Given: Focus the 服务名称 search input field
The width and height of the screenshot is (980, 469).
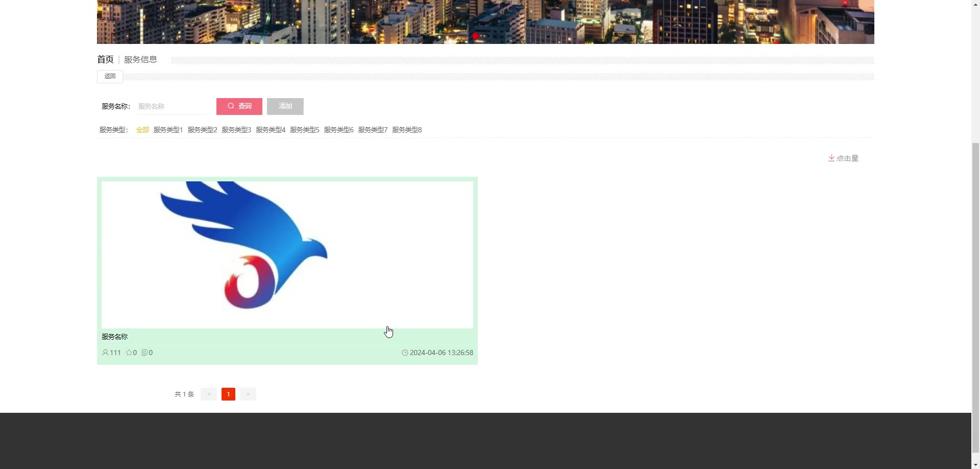Looking at the screenshot, I should tap(170, 106).
